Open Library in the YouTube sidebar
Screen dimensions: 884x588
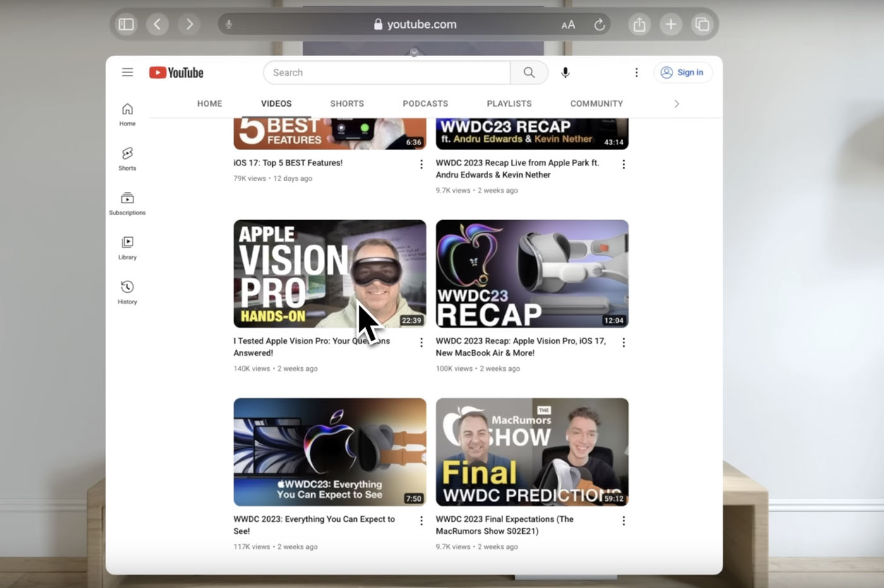[x=128, y=248]
